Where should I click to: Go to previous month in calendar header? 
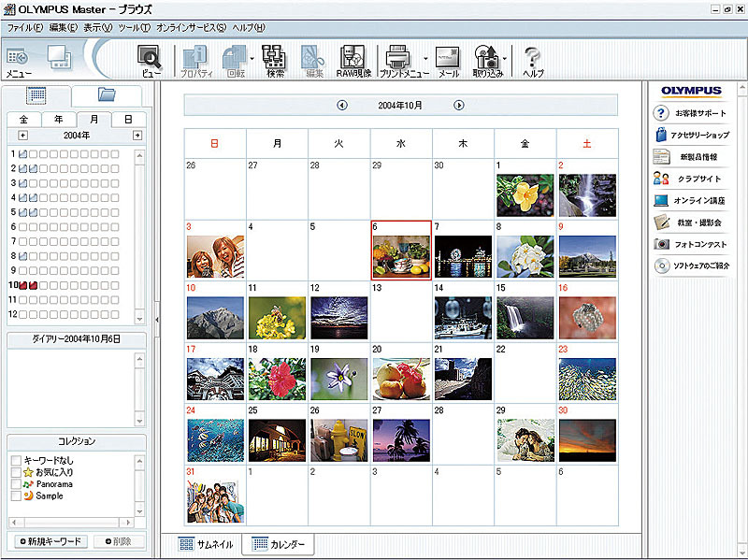click(x=342, y=105)
